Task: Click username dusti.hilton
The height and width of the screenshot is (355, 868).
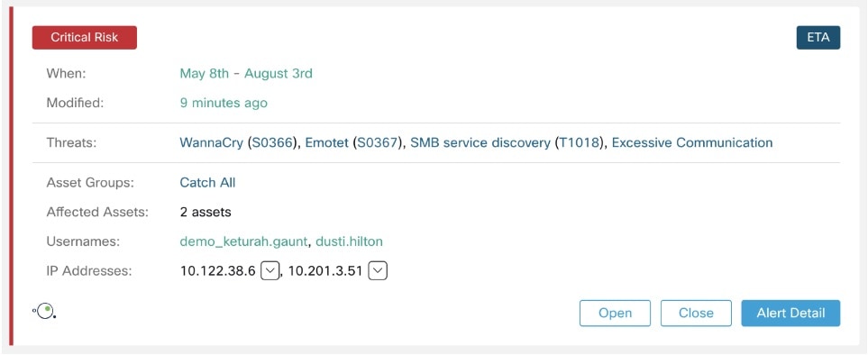Action: 350,241
